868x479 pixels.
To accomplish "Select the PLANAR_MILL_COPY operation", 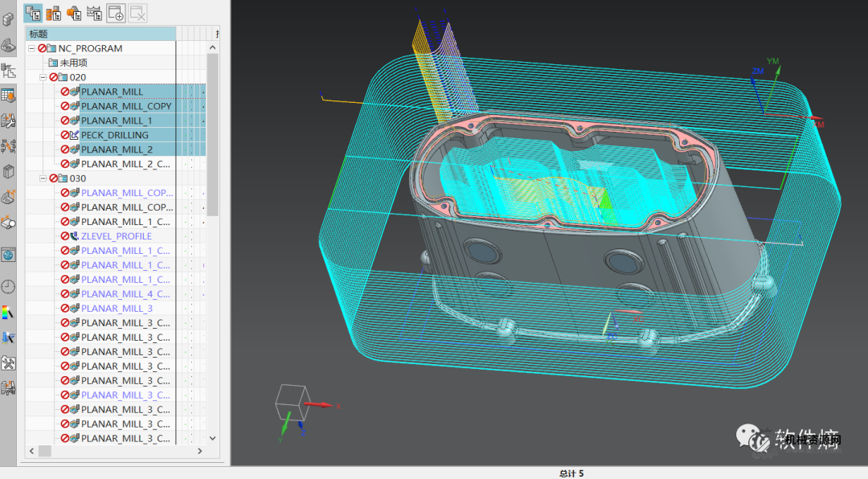I will [126, 106].
